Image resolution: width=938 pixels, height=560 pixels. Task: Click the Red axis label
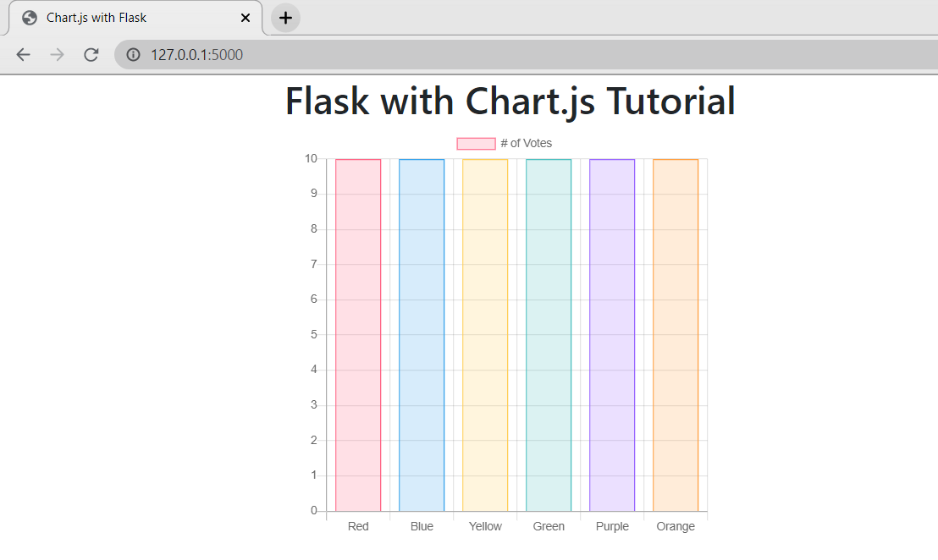pos(358,526)
